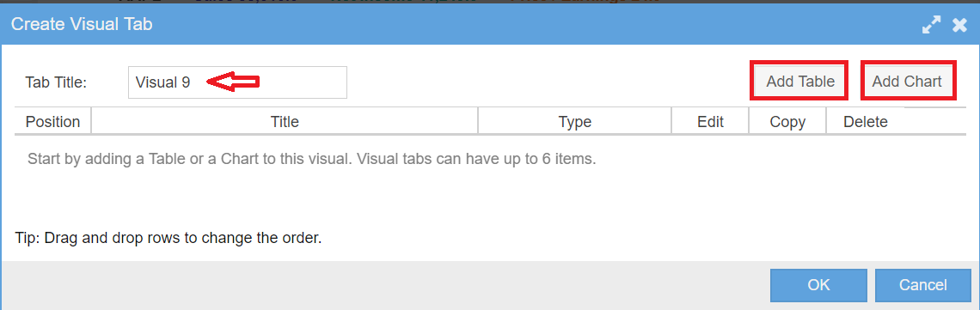Screen dimensions: 980x310
Task: Click the 'Start by adding a Table' placeholder message
Action: point(312,158)
